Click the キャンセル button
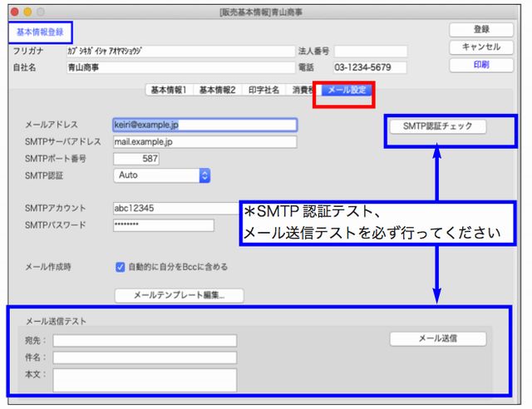Screen dimensions: 532x409 click(480, 47)
